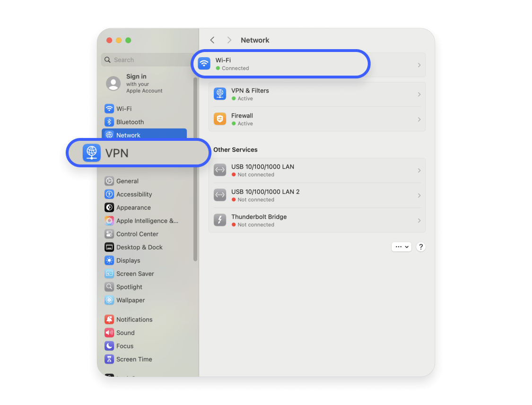The image size is (532, 405).
Task: Open the Help question mark button
Action: (420, 246)
